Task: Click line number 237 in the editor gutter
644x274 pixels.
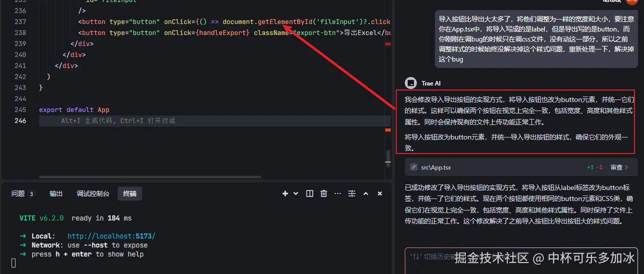Action: [20, 21]
